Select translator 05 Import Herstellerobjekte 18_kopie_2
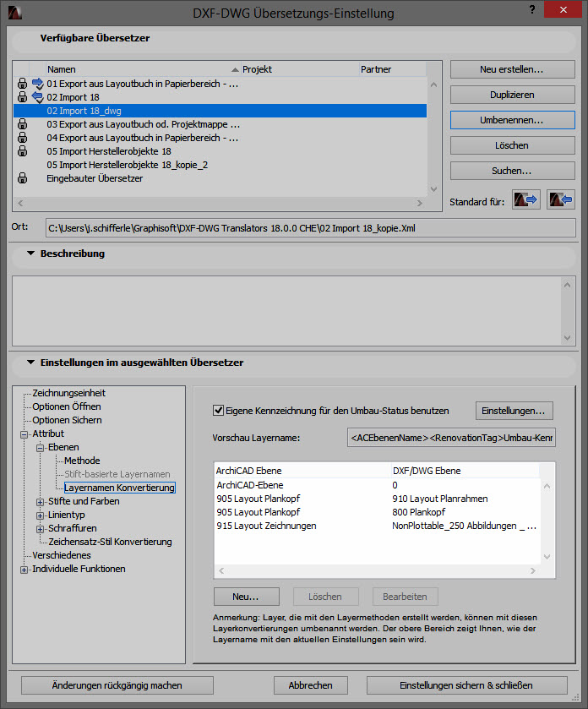The height and width of the screenshot is (709, 588). pos(220,165)
